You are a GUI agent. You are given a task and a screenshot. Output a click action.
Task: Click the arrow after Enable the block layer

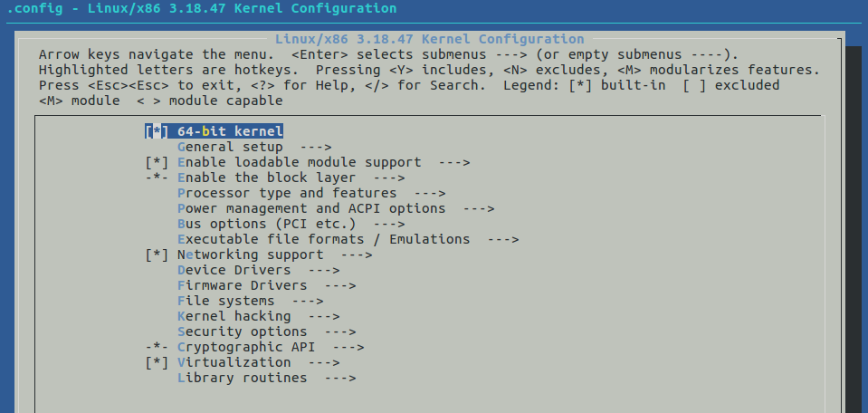(388, 178)
